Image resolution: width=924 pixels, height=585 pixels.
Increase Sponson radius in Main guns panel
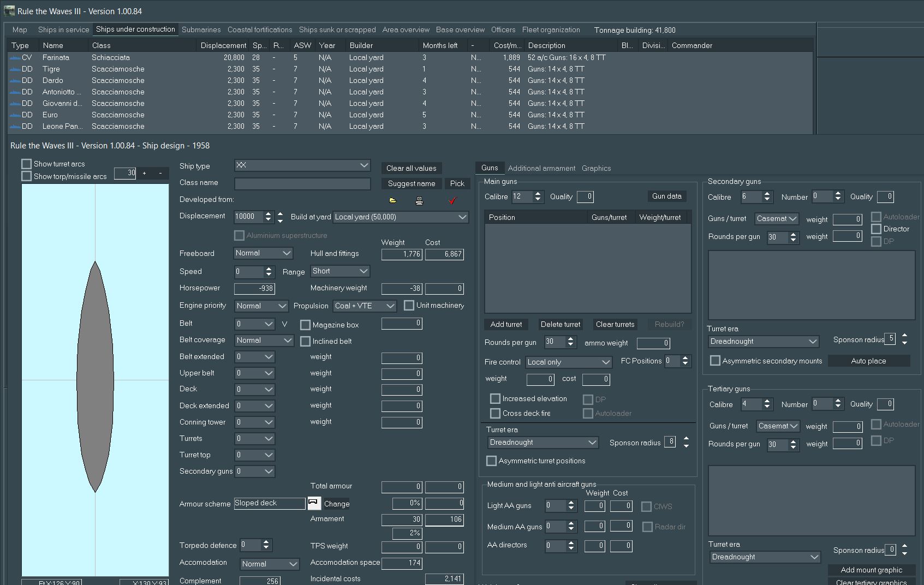tap(686, 439)
